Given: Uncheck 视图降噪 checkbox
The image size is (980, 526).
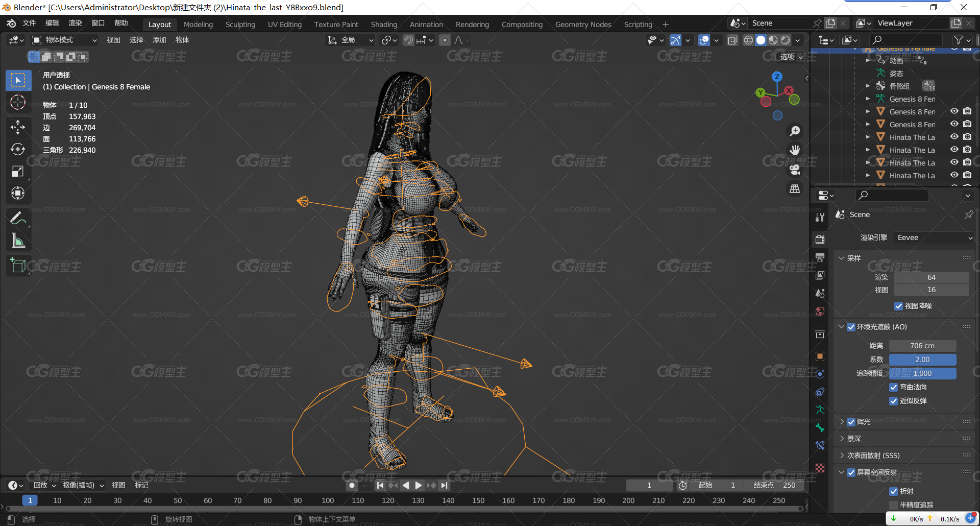Looking at the screenshot, I should [898, 306].
